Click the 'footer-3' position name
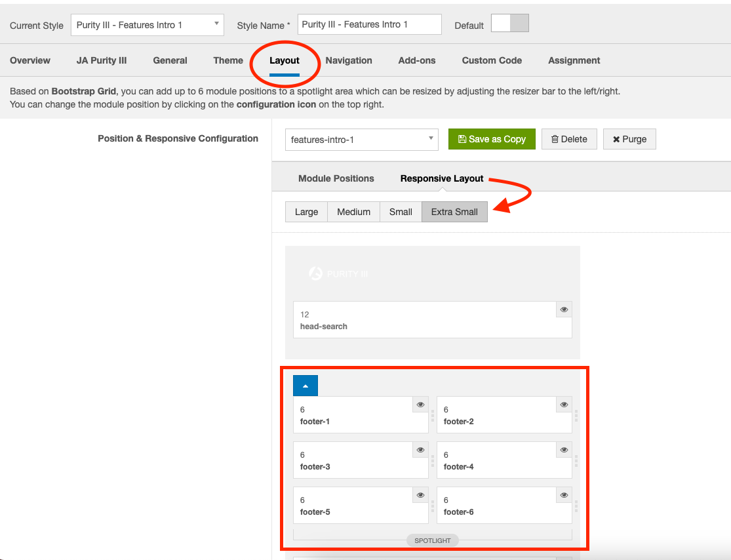 315,467
